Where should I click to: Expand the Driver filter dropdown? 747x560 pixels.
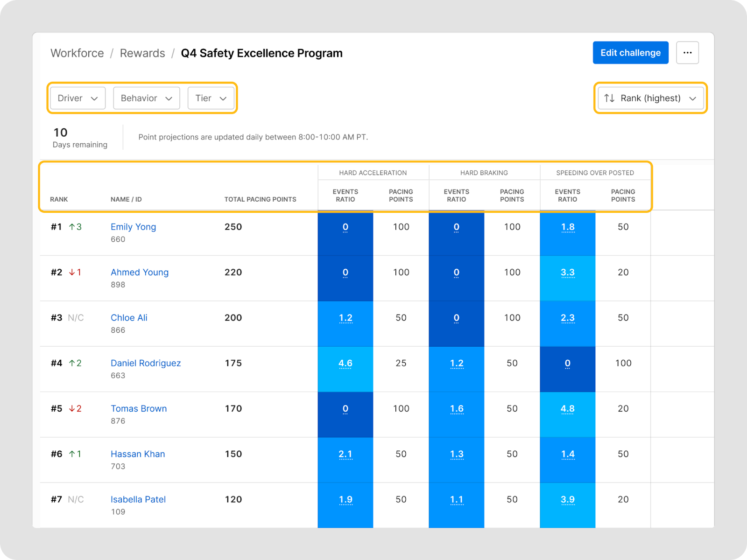point(78,98)
